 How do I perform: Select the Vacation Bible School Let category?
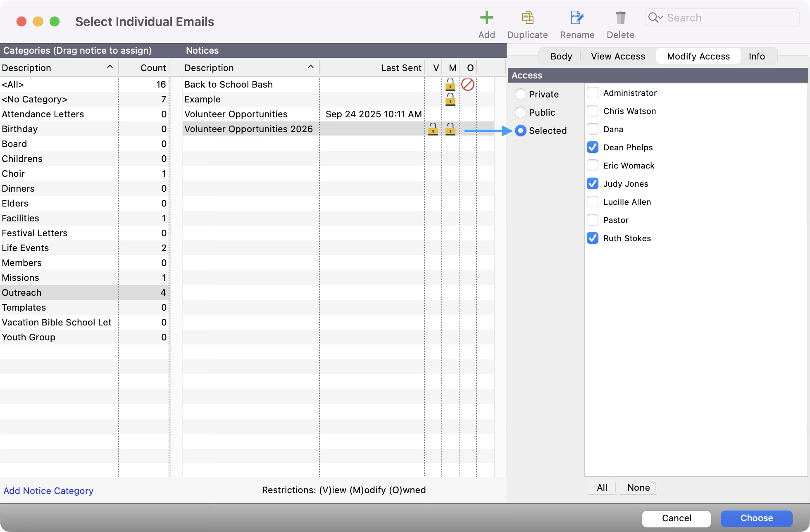(x=85, y=322)
